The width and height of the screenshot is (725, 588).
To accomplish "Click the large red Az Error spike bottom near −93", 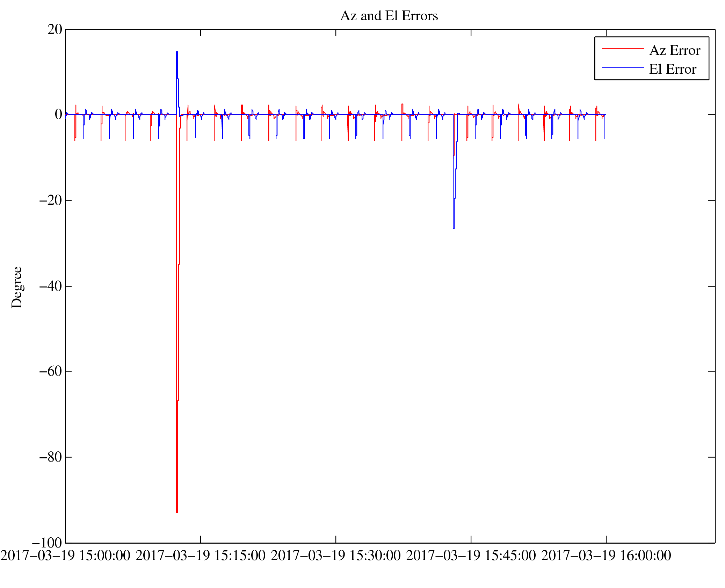I will pyautogui.click(x=177, y=512).
